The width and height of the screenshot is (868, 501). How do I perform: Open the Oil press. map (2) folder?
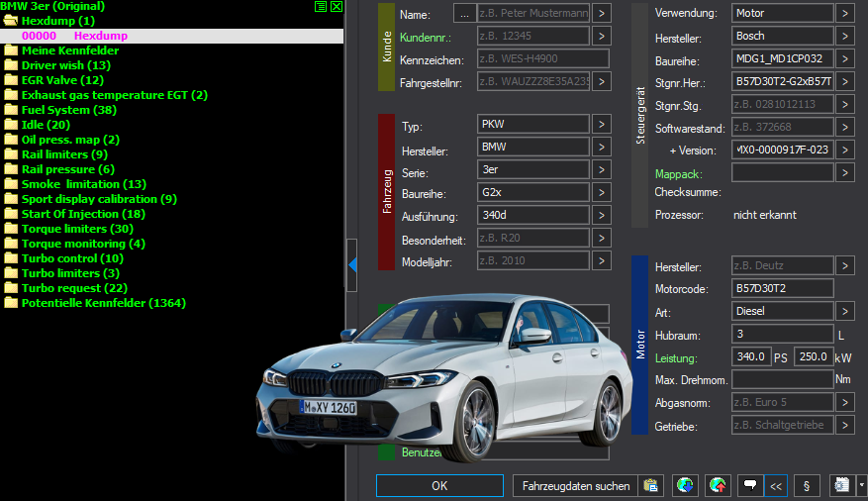tap(70, 140)
